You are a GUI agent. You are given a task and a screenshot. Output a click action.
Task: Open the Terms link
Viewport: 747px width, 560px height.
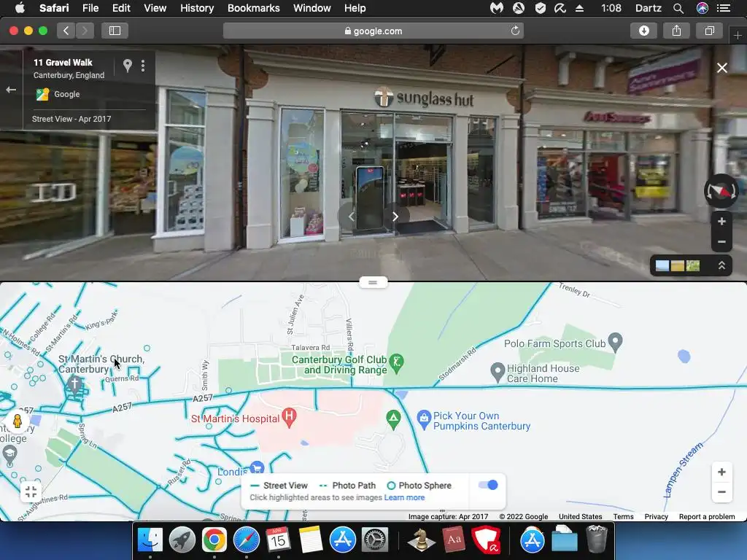coord(623,517)
